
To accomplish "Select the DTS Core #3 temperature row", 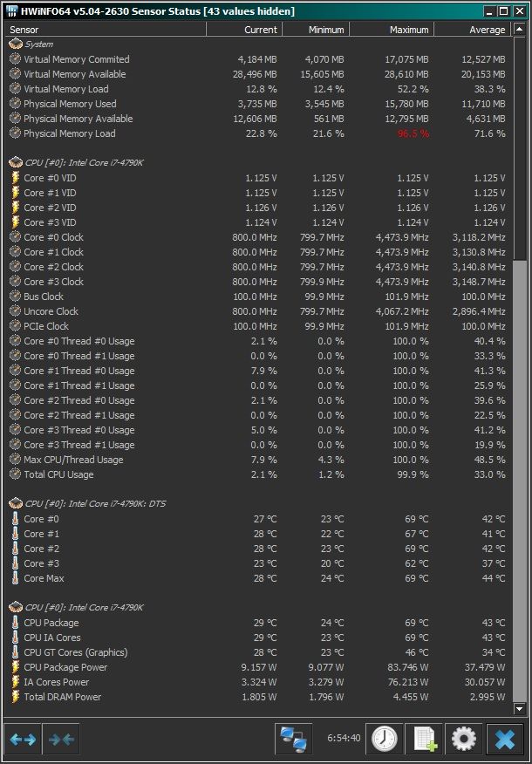I will 258,563.
